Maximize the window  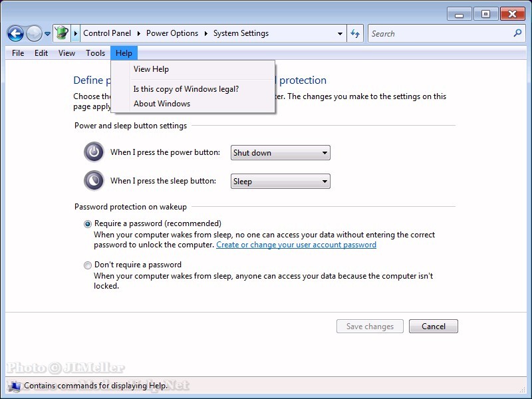tap(485, 14)
